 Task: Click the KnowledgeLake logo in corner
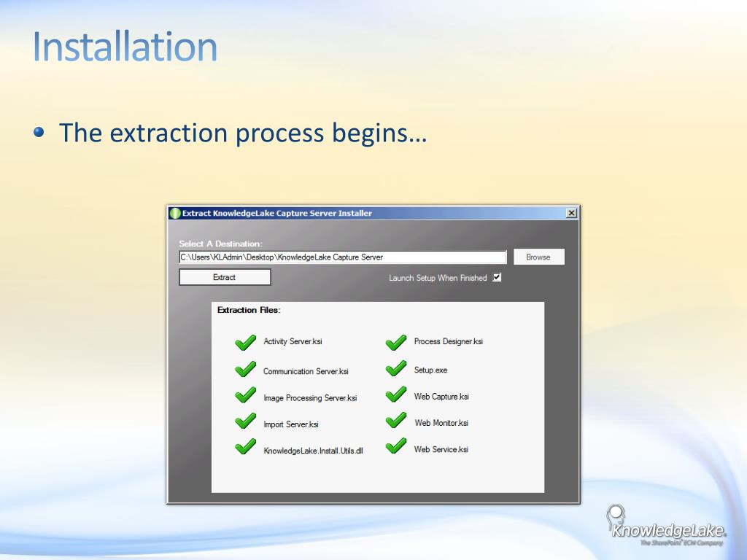(x=667, y=526)
